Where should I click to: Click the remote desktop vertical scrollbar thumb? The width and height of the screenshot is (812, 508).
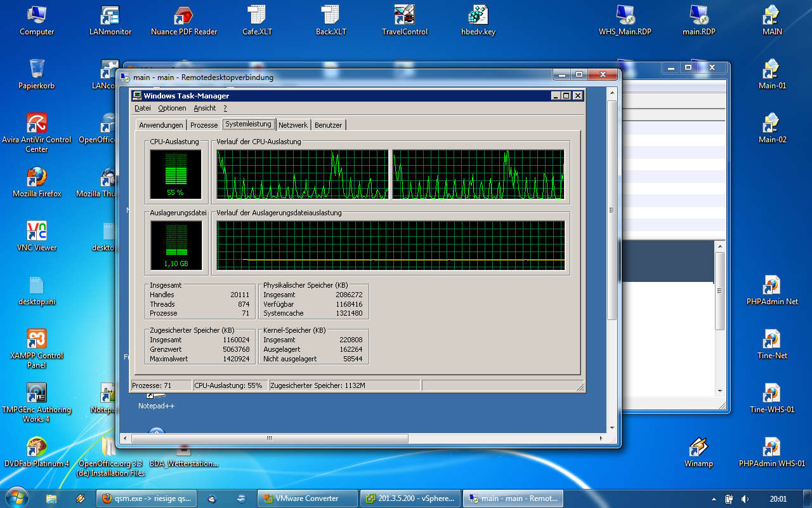coord(612,211)
